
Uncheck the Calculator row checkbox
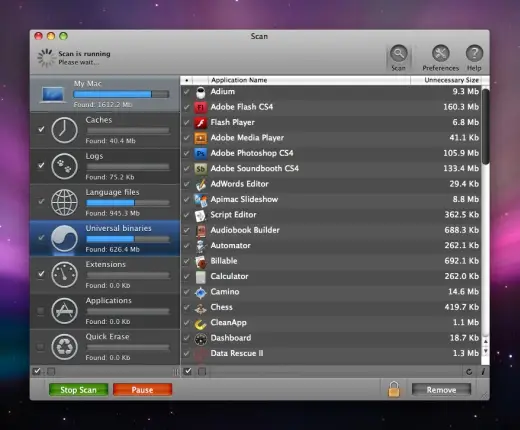(187, 276)
